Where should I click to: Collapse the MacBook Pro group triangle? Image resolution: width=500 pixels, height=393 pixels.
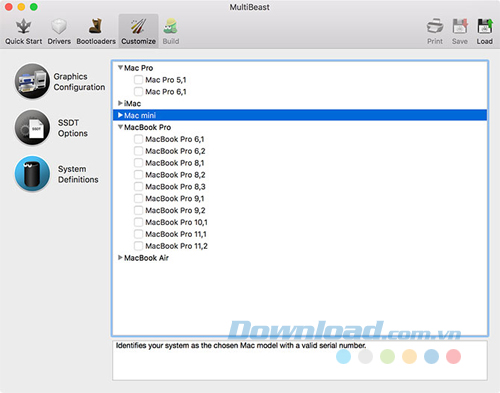pos(120,127)
